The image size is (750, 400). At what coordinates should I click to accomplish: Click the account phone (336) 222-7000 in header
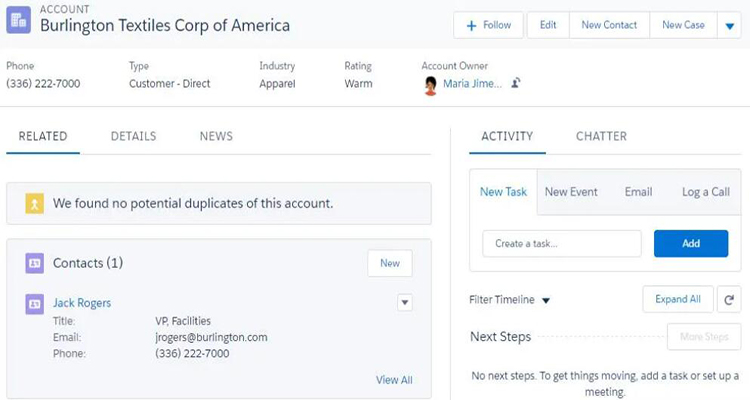click(x=43, y=84)
